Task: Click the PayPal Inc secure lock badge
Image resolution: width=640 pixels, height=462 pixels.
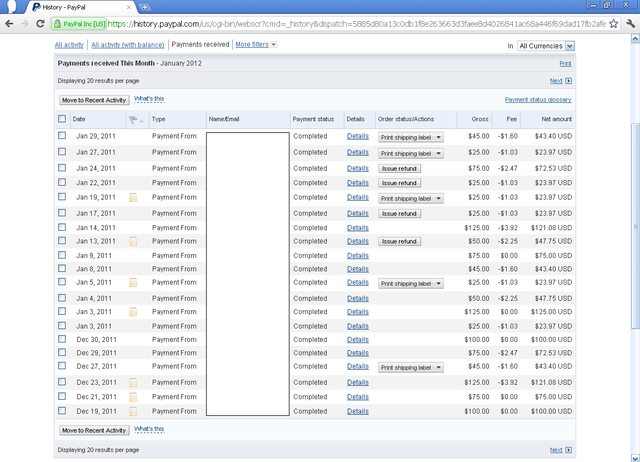Action: [x=79, y=24]
